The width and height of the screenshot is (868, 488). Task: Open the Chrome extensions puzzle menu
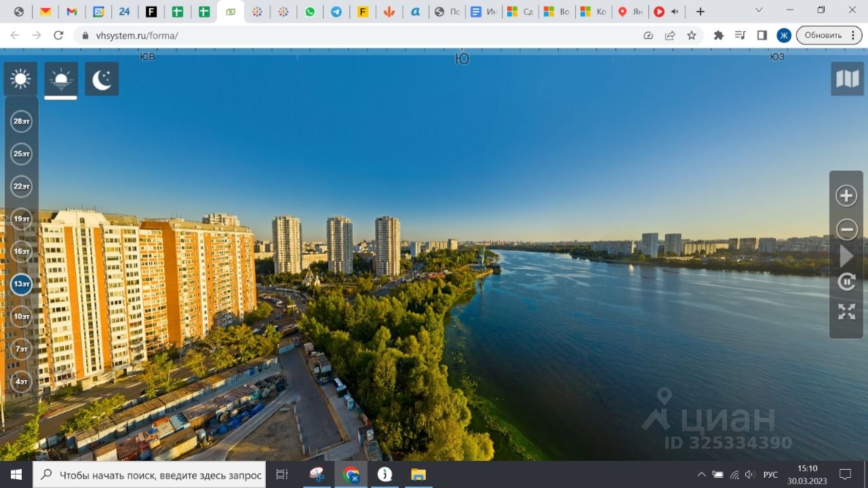click(x=719, y=35)
